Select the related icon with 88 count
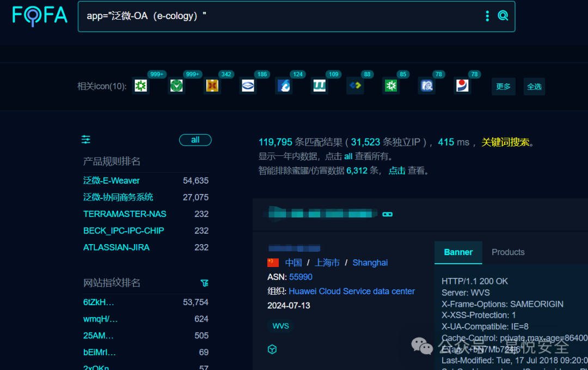Image resolution: width=588 pixels, height=370 pixels. pos(355,86)
